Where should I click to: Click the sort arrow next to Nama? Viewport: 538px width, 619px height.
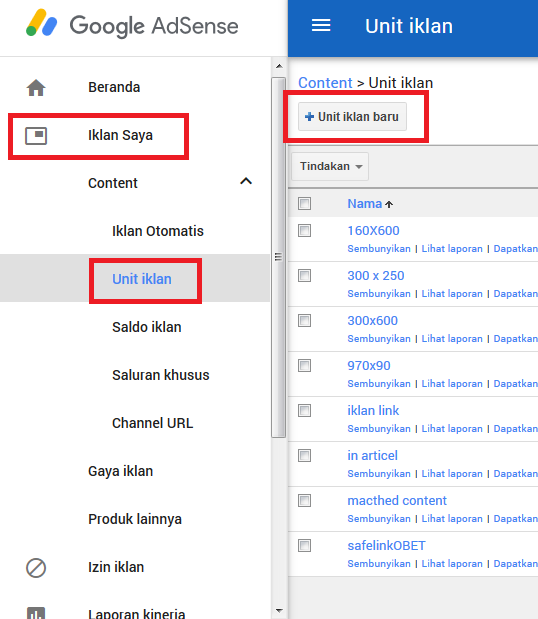[x=389, y=204]
